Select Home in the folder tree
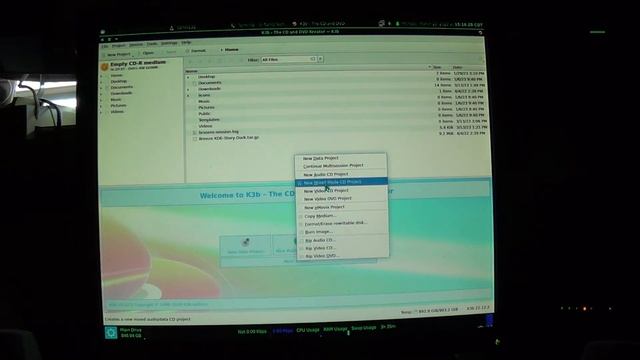 point(116,75)
